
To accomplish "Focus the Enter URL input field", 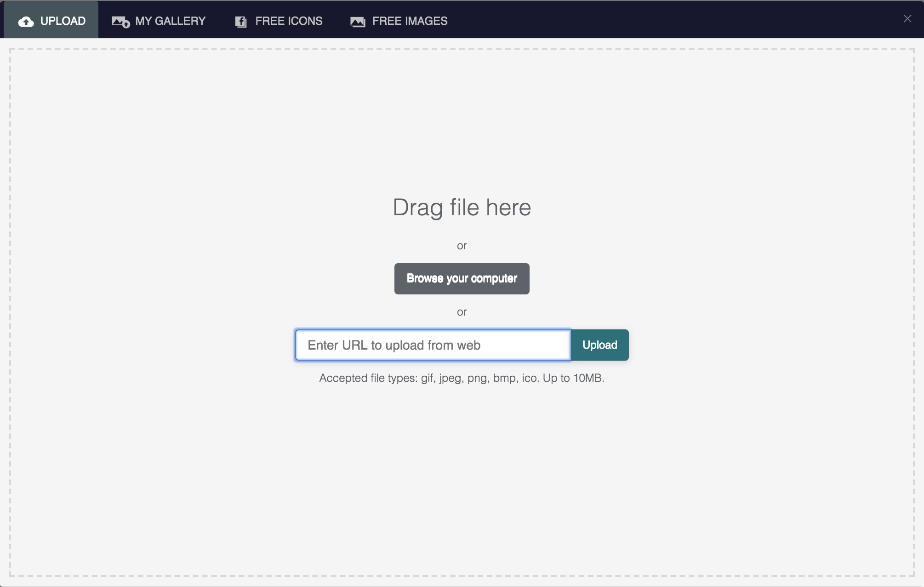I will coord(433,345).
